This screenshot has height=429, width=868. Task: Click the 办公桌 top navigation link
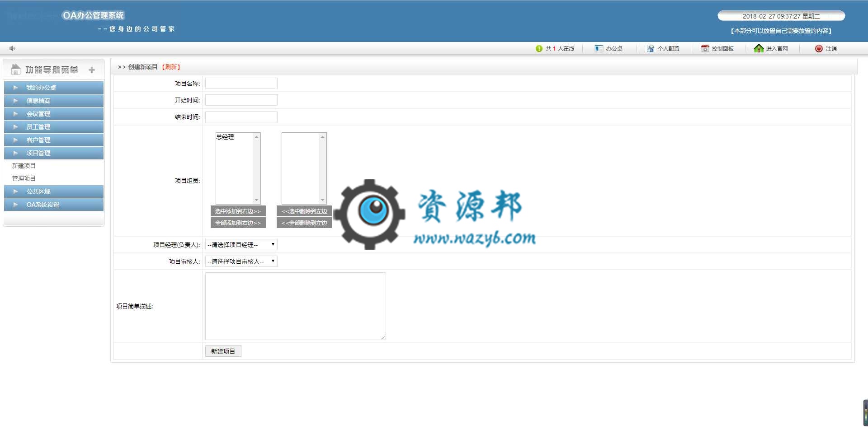click(x=614, y=48)
